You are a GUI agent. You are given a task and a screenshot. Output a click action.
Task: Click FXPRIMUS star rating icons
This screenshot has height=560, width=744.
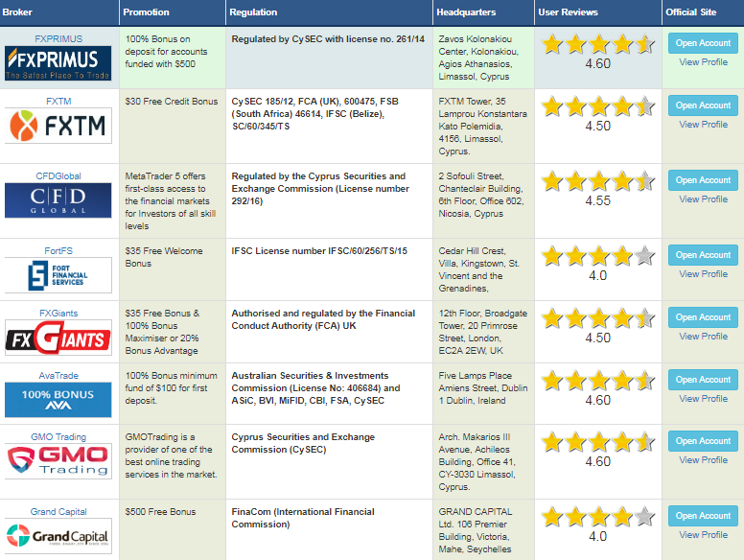coord(598,44)
